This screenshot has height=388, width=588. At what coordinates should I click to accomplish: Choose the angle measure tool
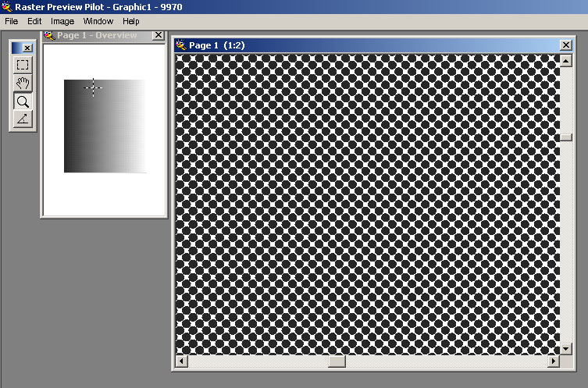tap(23, 119)
